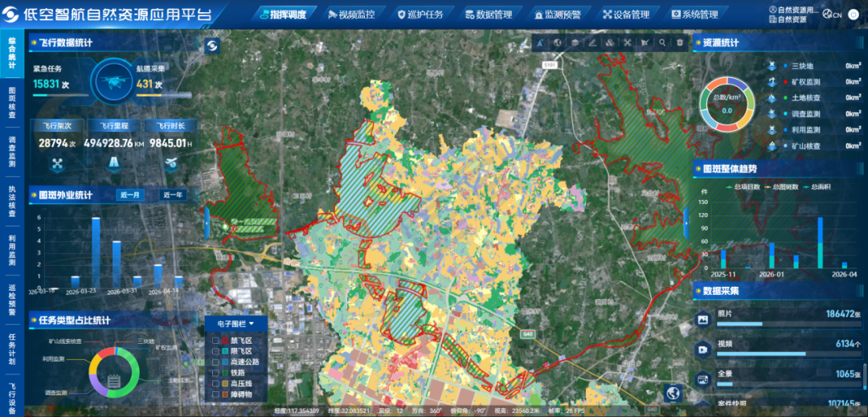Screen dimensions: 868x417
Task: Open the 视频监控 top menu tab
Action: (352, 14)
